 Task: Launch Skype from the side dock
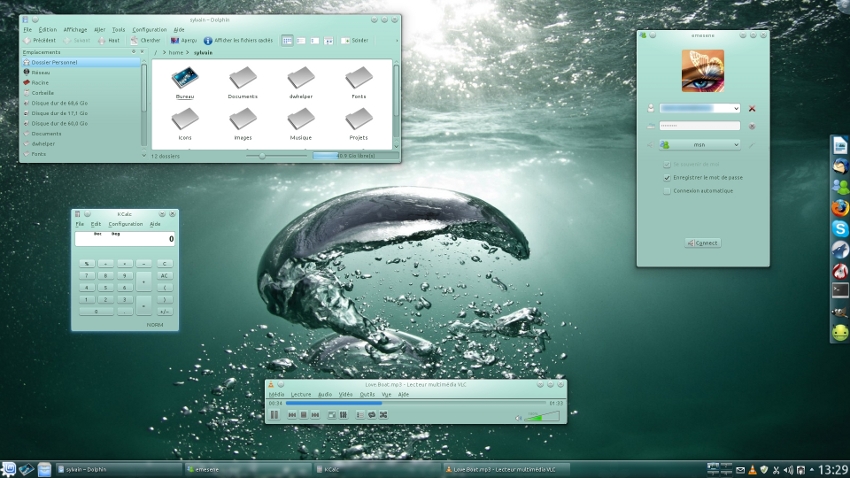coord(840,229)
